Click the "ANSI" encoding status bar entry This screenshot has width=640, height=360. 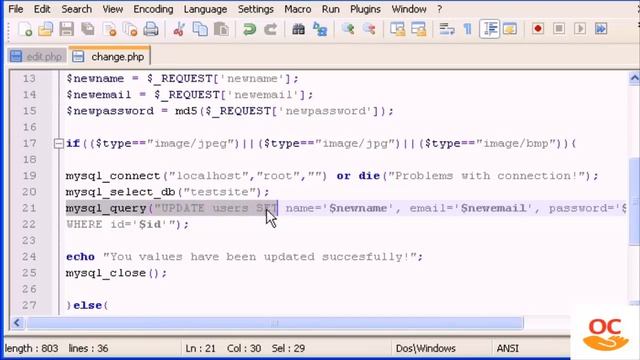click(507, 348)
